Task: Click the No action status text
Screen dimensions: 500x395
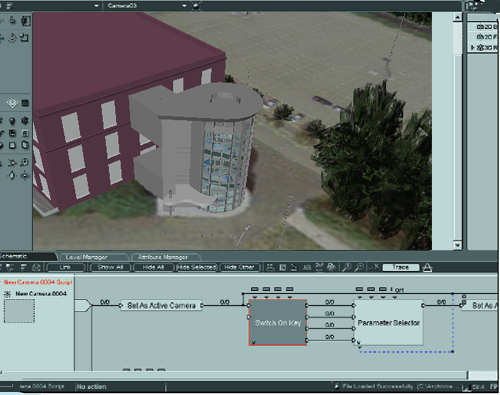Action: (92, 387)
